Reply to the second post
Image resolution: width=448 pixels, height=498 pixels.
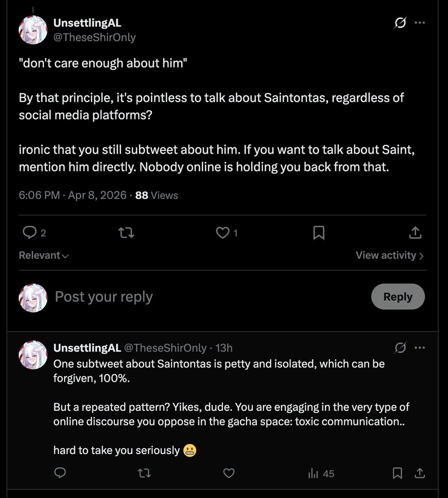(x=60, y=473)
